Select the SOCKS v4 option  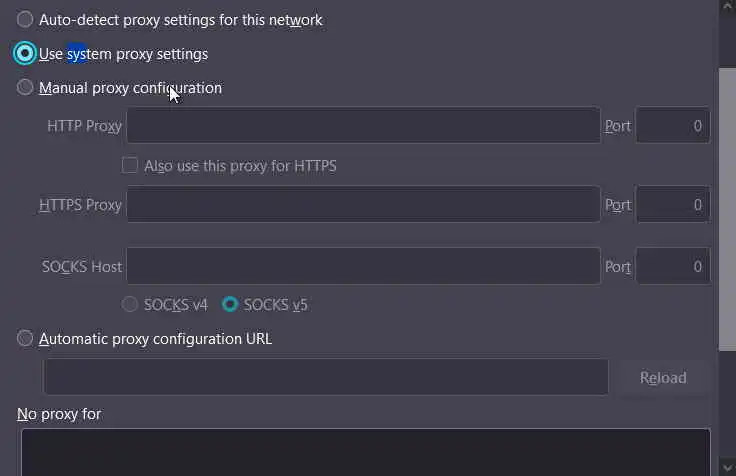[130, 304]
